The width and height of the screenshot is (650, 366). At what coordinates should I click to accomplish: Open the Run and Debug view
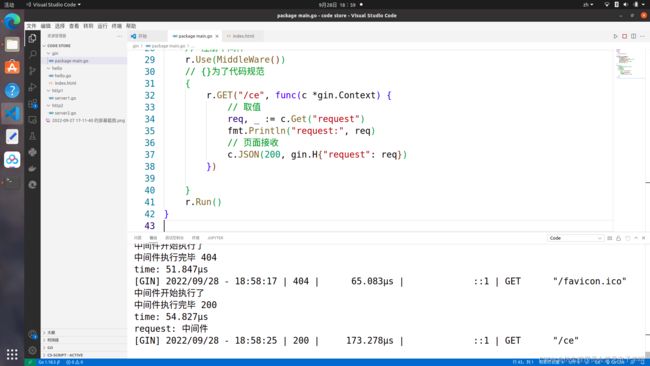[x=32, y=87]
